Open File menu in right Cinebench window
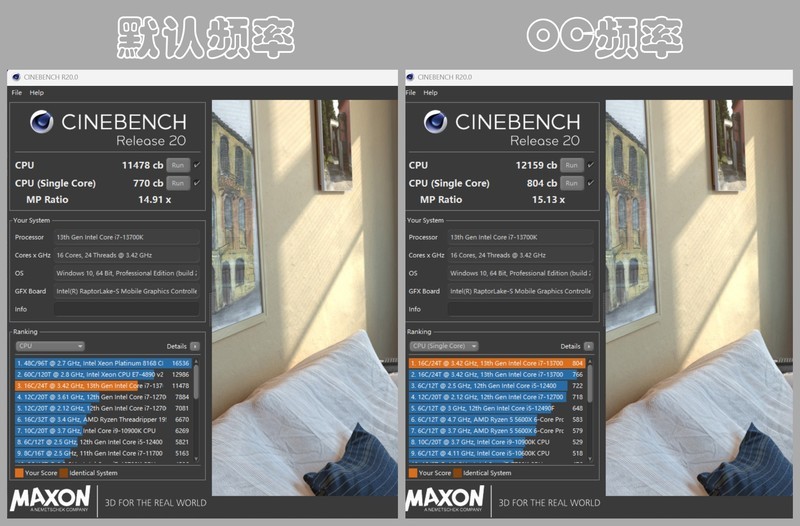The width and height of the screenshot is (800, 526). pos(411,93)
